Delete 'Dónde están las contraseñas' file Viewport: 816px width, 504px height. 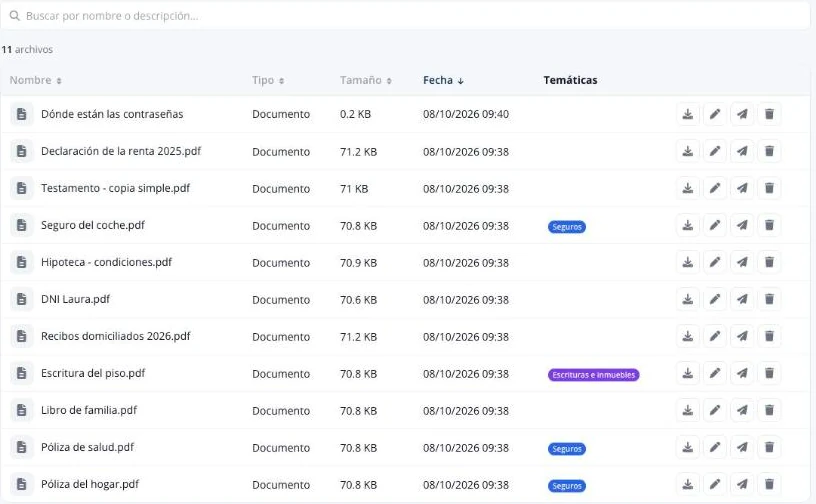[769, 114]
